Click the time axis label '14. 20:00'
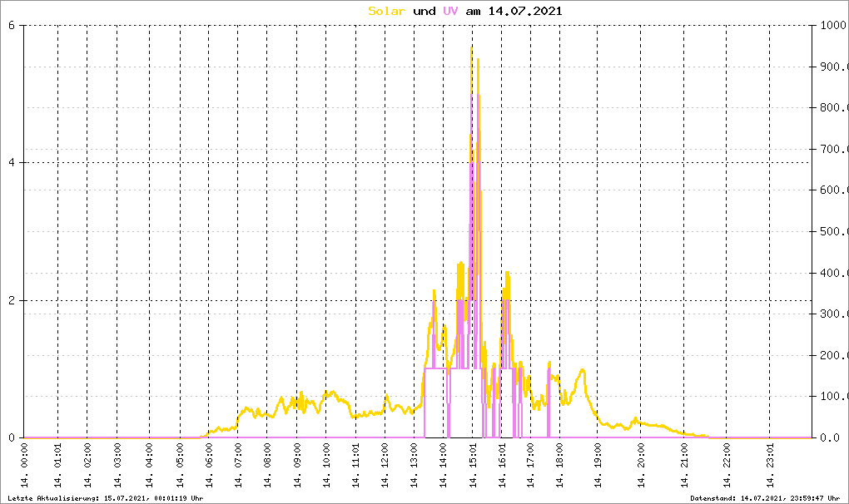849x504 pixels. pyautogui.click(x=641, y=466)
